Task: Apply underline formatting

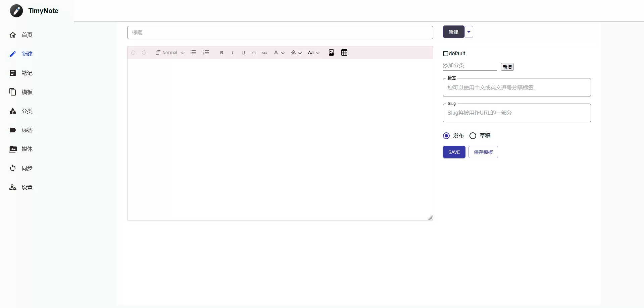Action: point(243,53)
